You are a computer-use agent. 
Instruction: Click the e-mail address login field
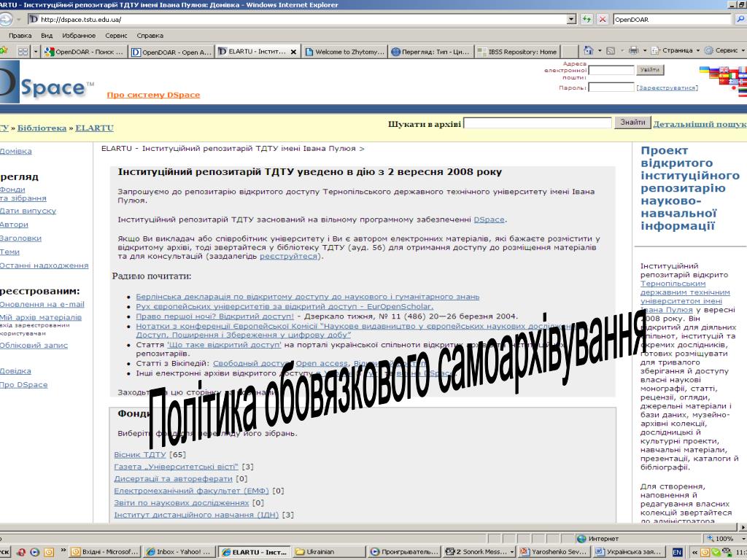click(611, 70)
